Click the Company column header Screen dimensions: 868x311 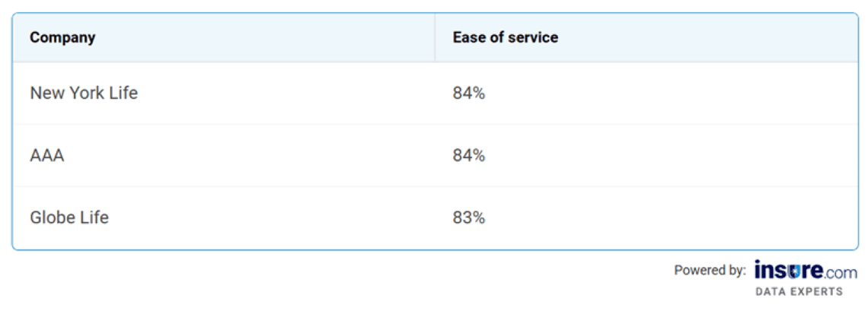(62, 37)
